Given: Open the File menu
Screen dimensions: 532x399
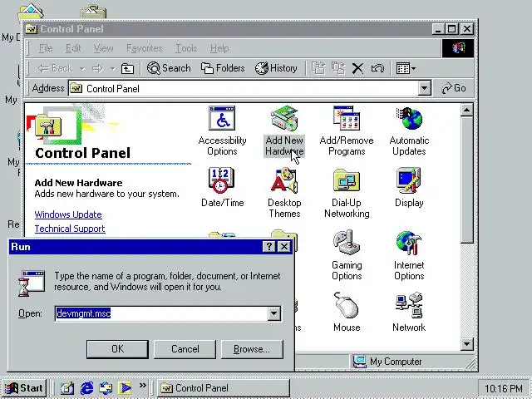Looking at the screenshot, I should 46,48.
